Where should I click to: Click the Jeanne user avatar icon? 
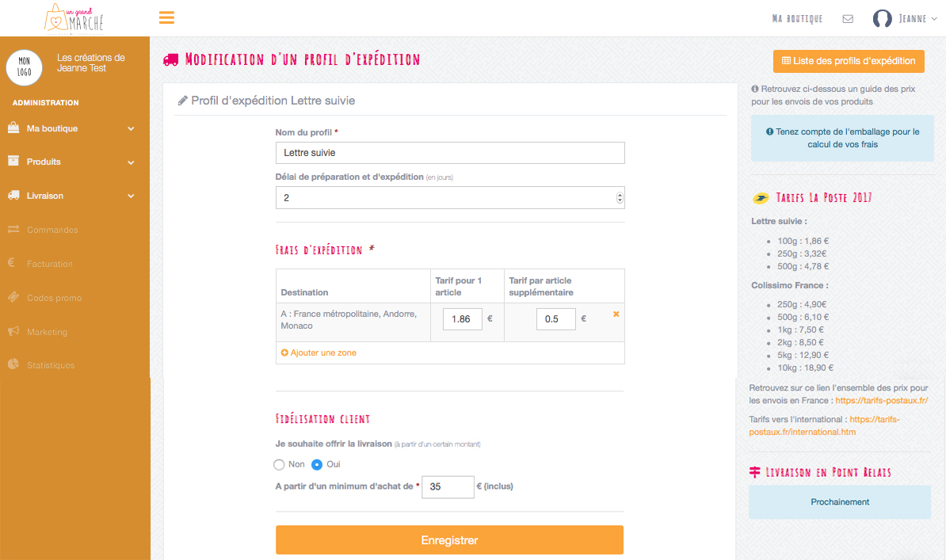[x=882, y=19]
